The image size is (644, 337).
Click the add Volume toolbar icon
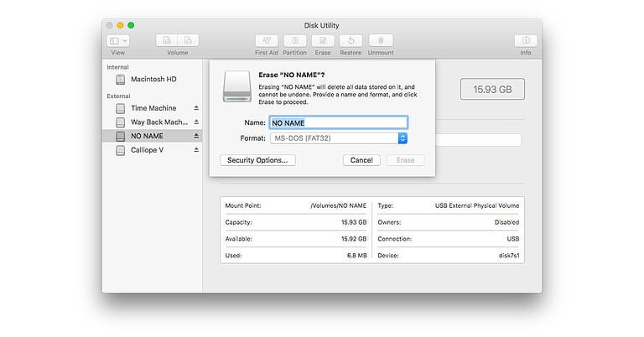tap(167, 40)
